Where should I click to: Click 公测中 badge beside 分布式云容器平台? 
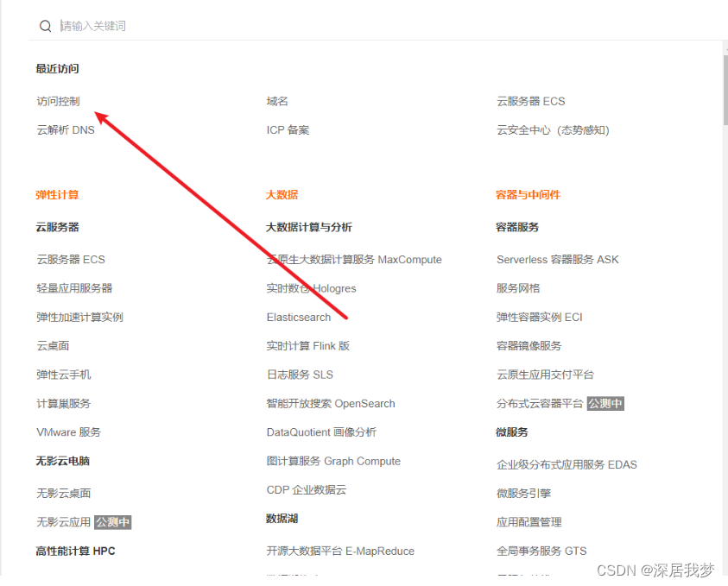click(x=605, y=403)
